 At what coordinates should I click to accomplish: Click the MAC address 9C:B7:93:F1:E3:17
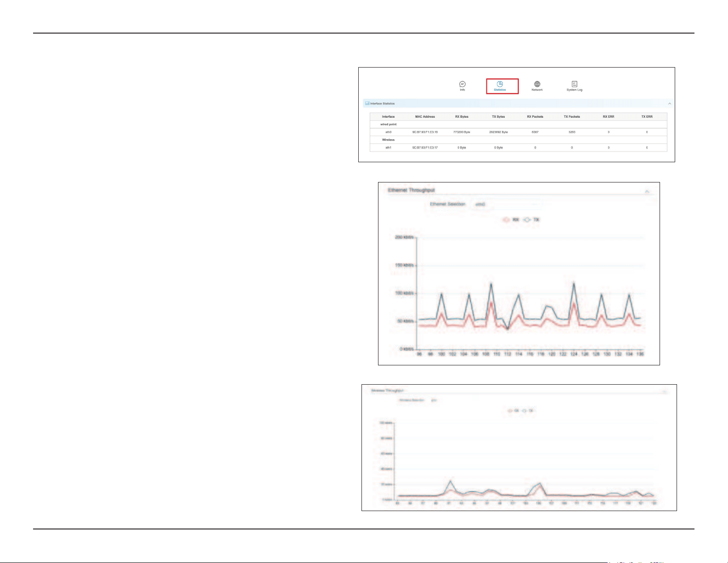[x=425, y=148]
